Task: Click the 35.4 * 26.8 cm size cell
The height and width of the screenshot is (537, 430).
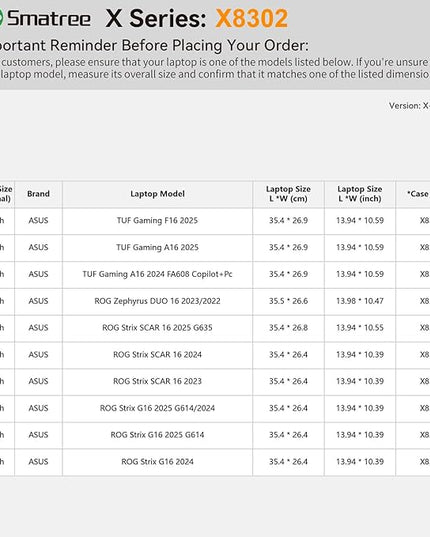Action: point(288,328)
